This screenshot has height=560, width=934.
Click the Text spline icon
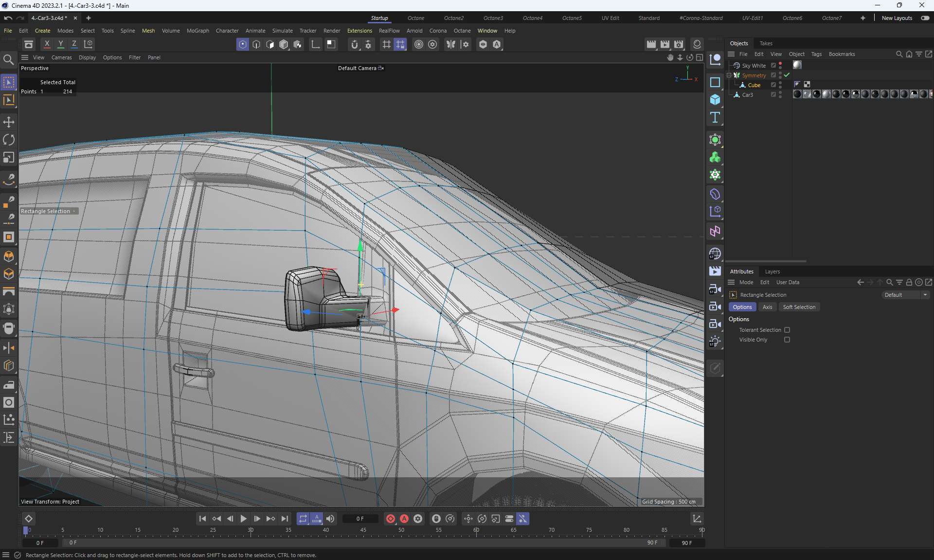(x=715, y=117)
